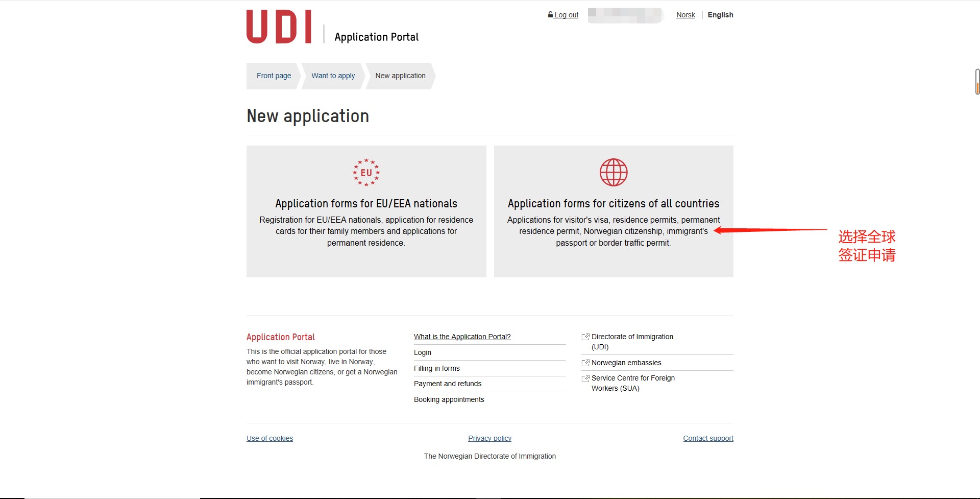Click the blurred username in header
The width and height of the screenshot is (980, 499).
click(625, 15)
